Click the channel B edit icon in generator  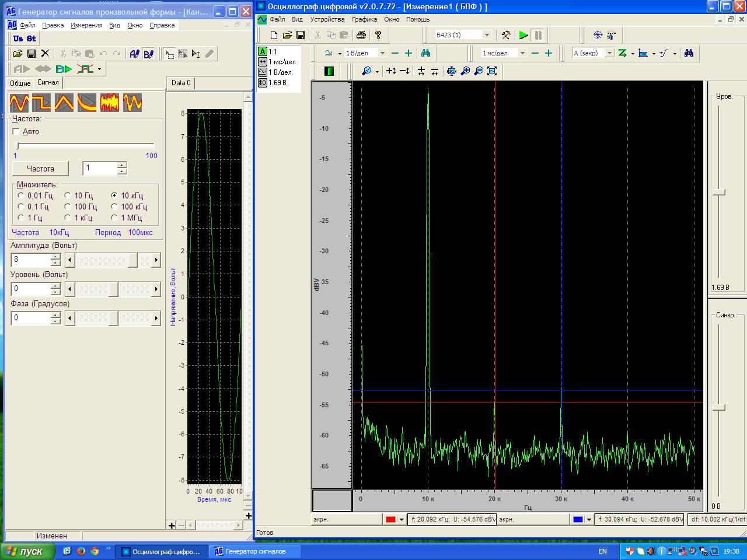148,54
